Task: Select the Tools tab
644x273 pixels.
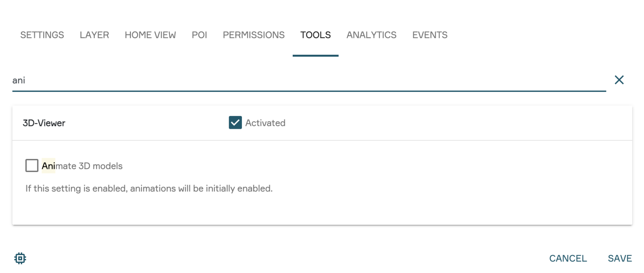Action: 316,35
